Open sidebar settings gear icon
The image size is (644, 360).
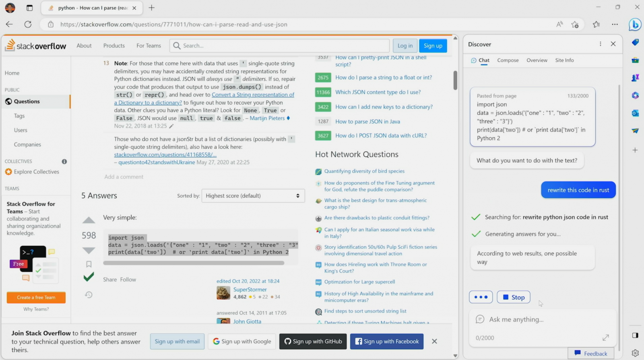(x=635, y=353)
